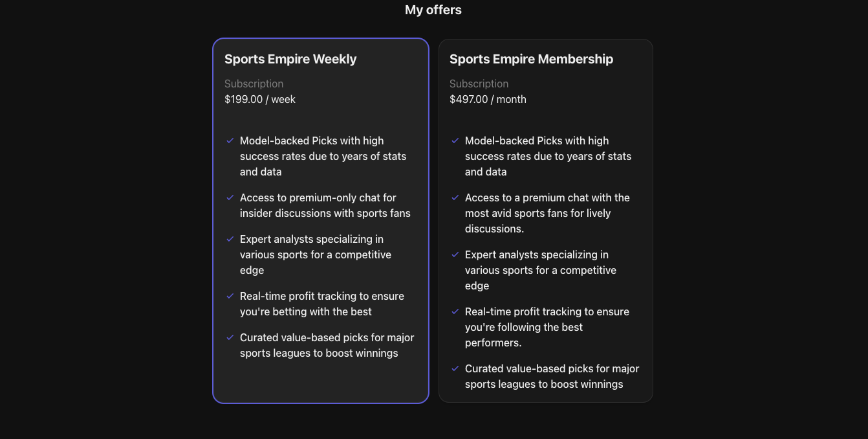Click the highlighted purple border of Weekly card
The image size is (868, 439).
[x=213, y=220]
